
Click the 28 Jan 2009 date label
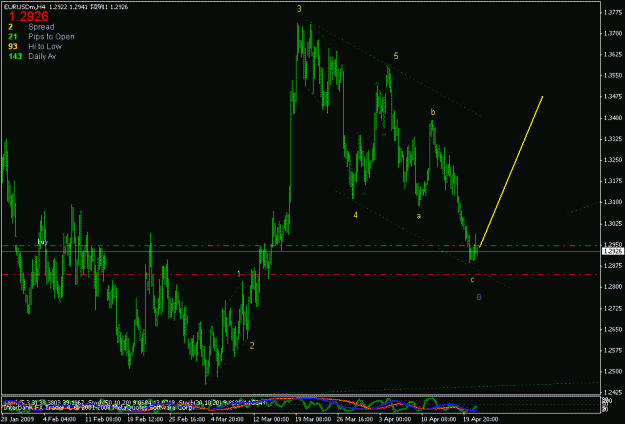tap(19, 419)
